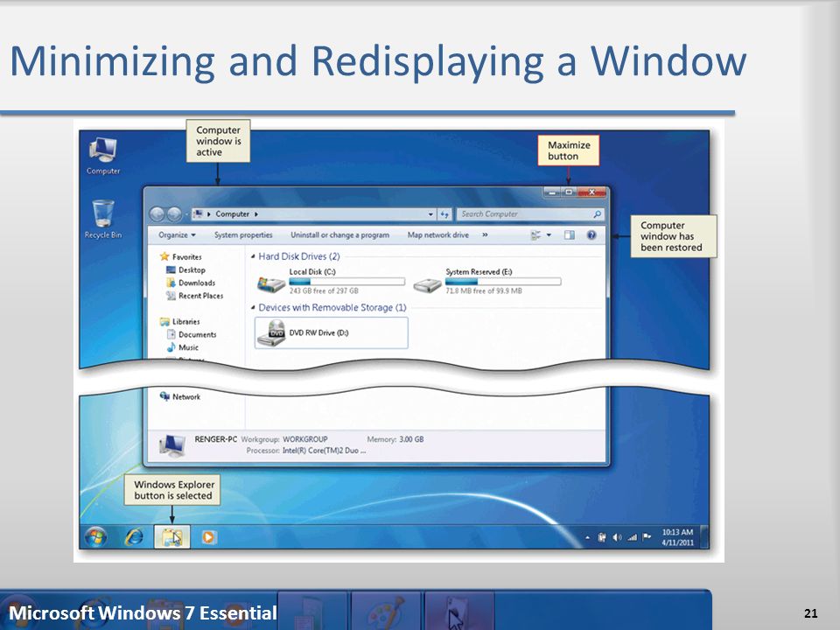Open the address bar history dropdown
This screenshot has height=630, width=840.
tap(430, 214)
